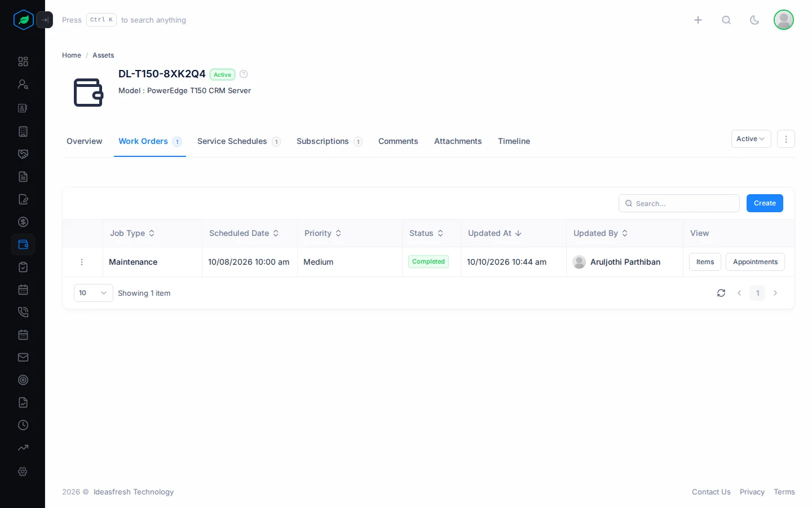Sort the table by Job Type

(133, 233)
